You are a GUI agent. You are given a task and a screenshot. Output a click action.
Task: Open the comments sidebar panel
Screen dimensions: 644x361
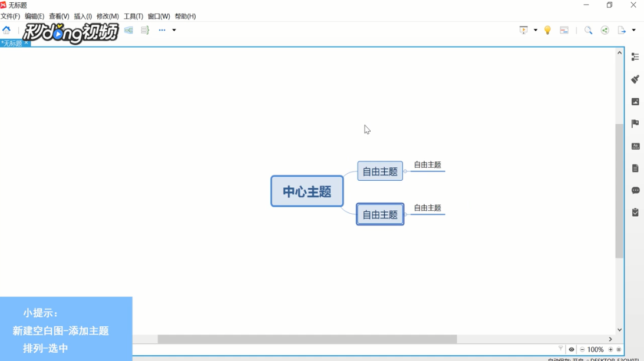click(x=635, y=190)
